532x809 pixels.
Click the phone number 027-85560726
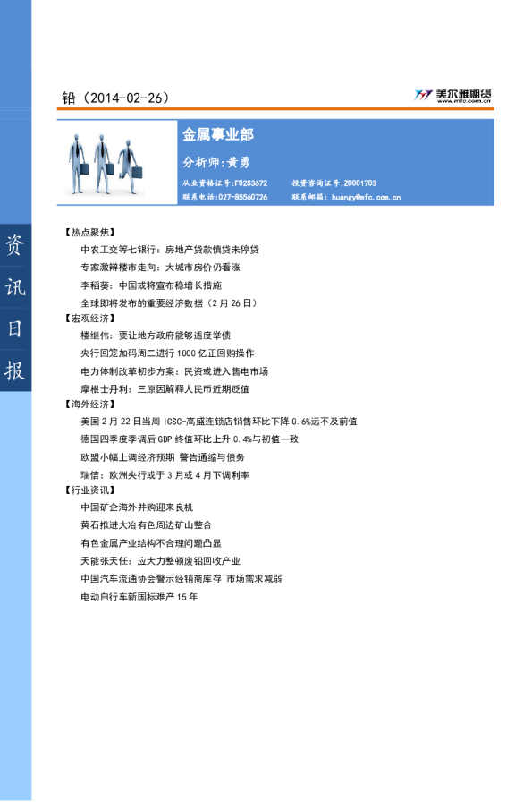coord(243,197)
